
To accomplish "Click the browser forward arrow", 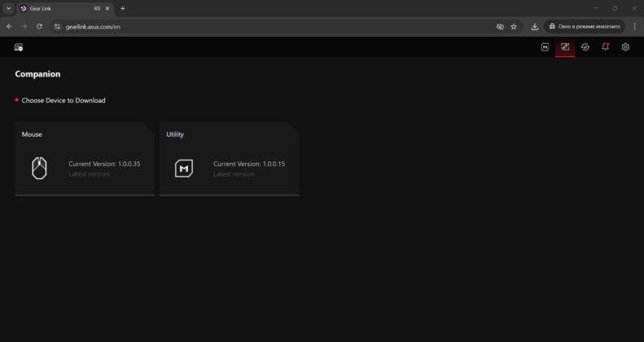I will click(x=24, y=27).
